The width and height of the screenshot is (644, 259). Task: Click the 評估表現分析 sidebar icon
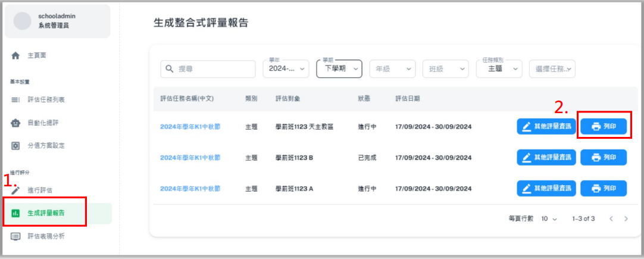[16, 236]
